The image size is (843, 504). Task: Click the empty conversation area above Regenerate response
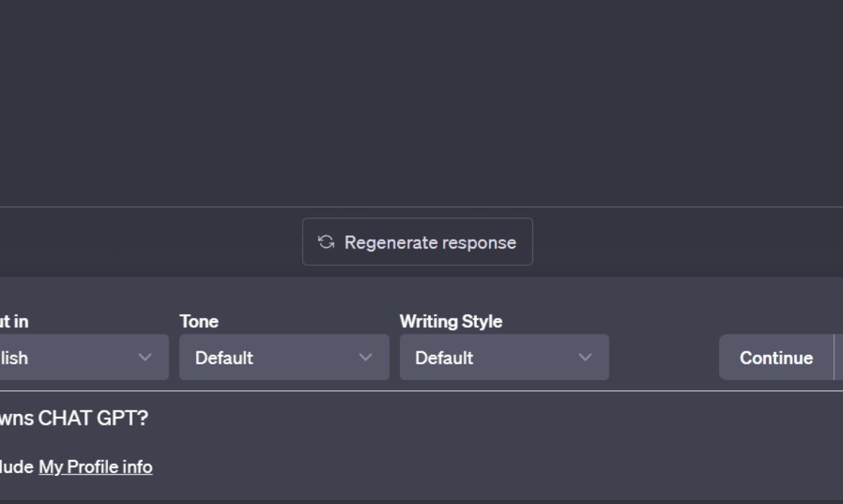(x=421, y=103)
